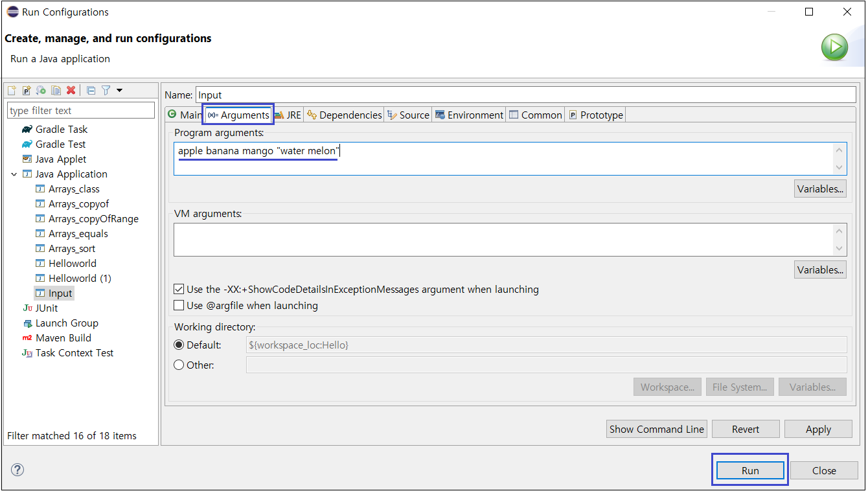Select Helloworld configuration

point(73,264)
